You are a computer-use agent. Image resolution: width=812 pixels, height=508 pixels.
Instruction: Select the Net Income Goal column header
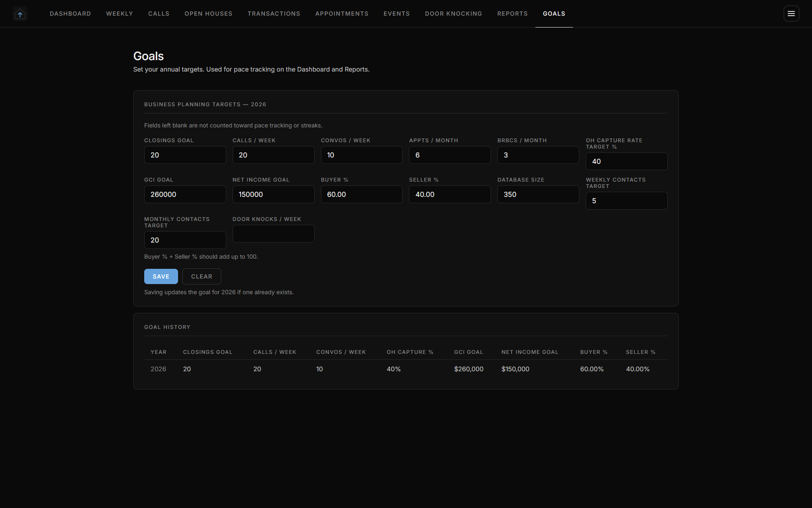coord(529,352)
